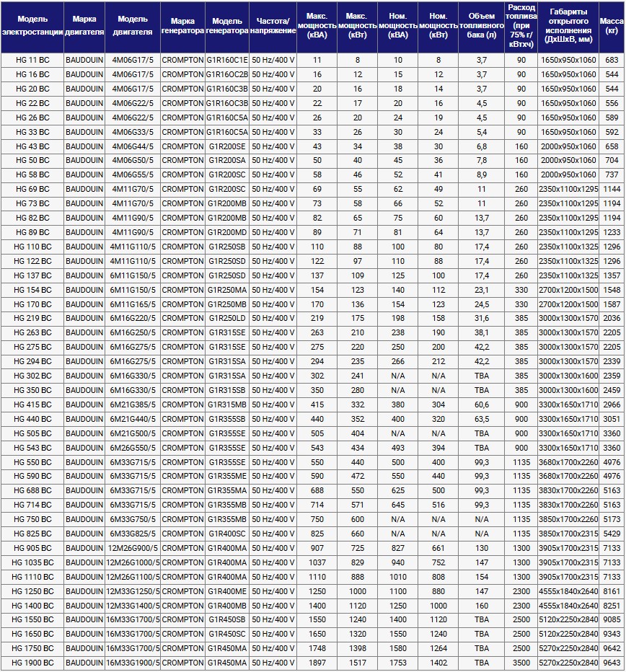Select the 'HG 825 BC' model cell
The width and height of the screenshot is (626, 672).
tap(32, 534)
